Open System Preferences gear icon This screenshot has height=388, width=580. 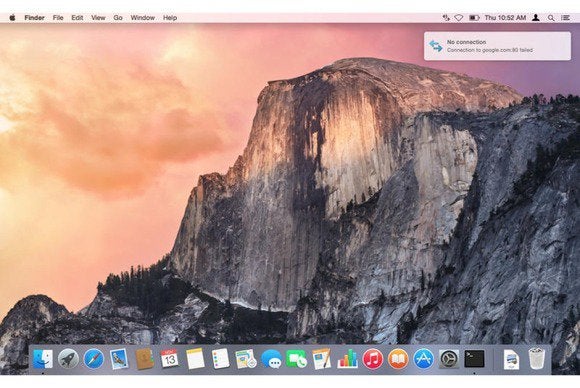449,359
